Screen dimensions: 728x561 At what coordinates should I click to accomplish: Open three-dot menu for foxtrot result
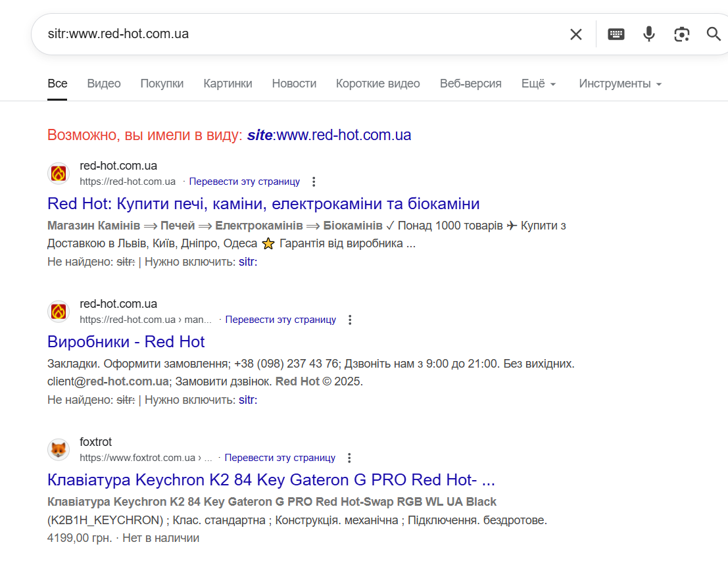point(349,458)
